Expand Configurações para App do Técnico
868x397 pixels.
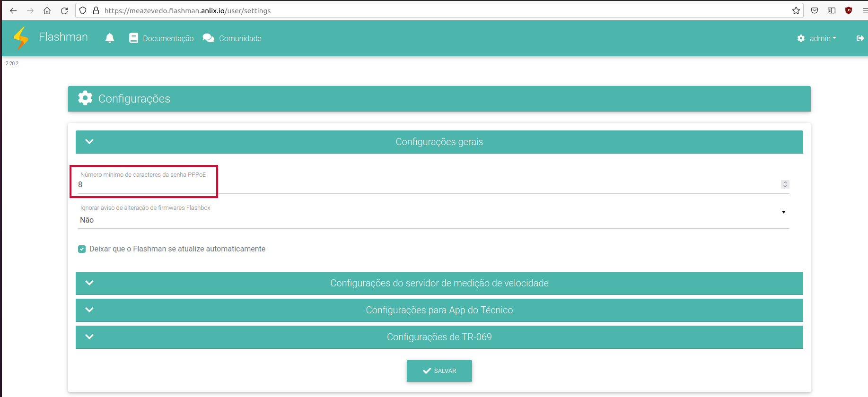click(x=439, y=310)
